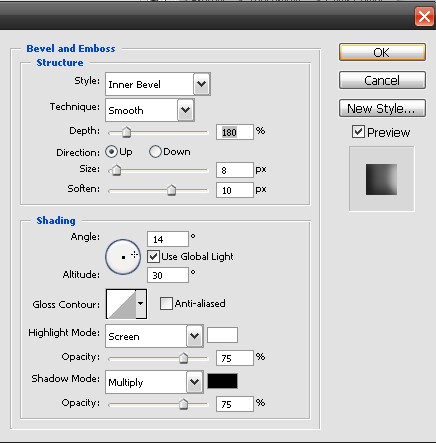Click the highlight Opacity percentage field

pos(235,358)
